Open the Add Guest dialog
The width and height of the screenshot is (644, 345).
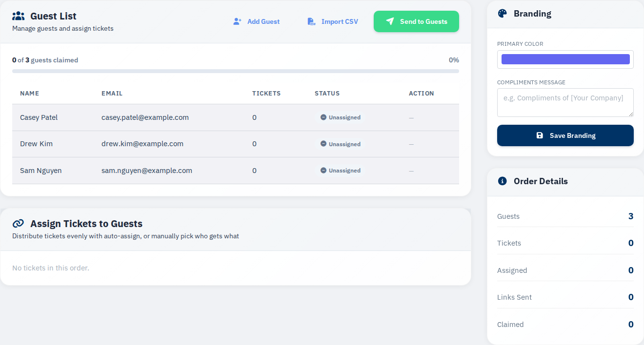click(x=257, y=21)
